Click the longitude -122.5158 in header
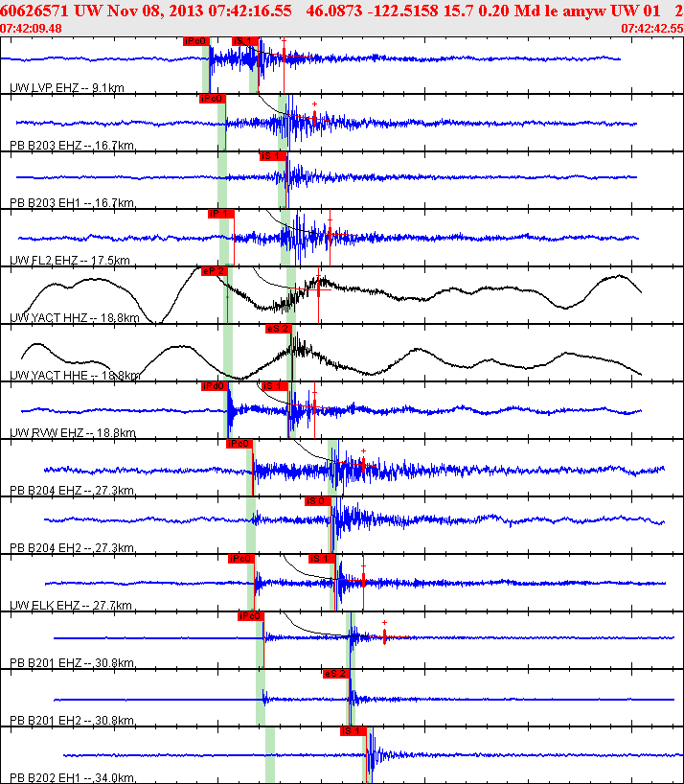 tap(403, 11)
